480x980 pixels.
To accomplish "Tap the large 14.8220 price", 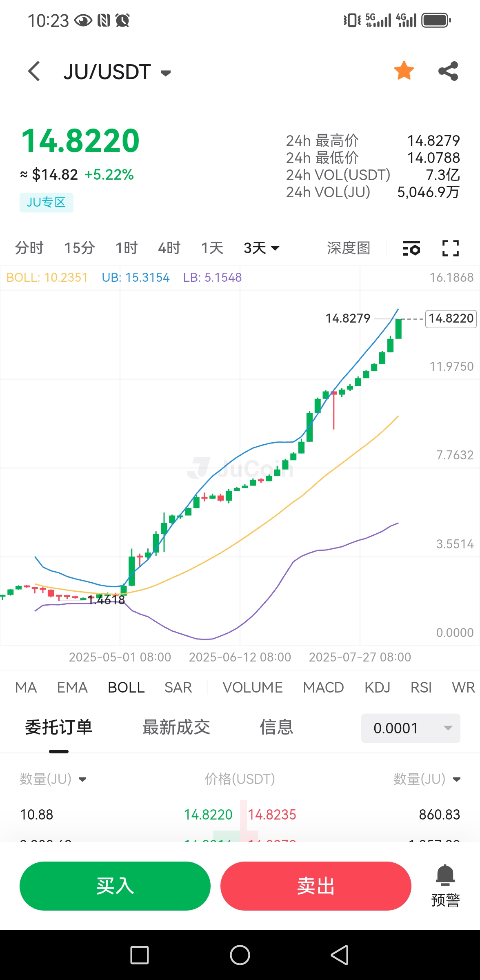I will pos(80,141).
